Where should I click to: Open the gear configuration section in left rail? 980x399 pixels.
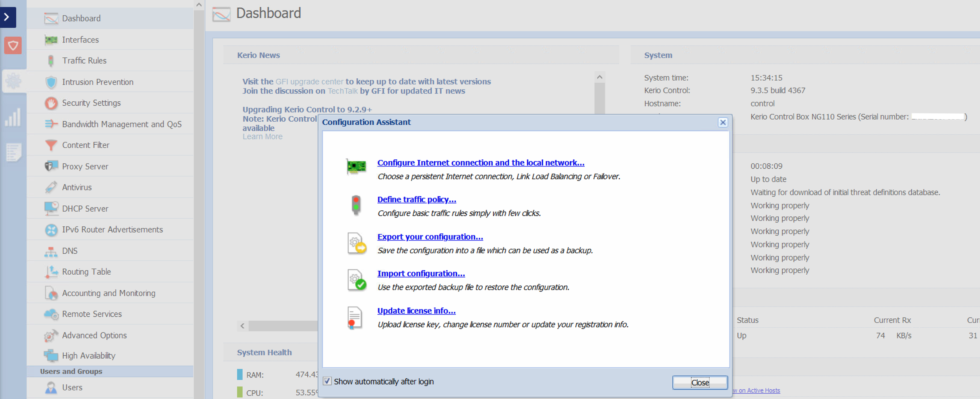pos(13,81)
